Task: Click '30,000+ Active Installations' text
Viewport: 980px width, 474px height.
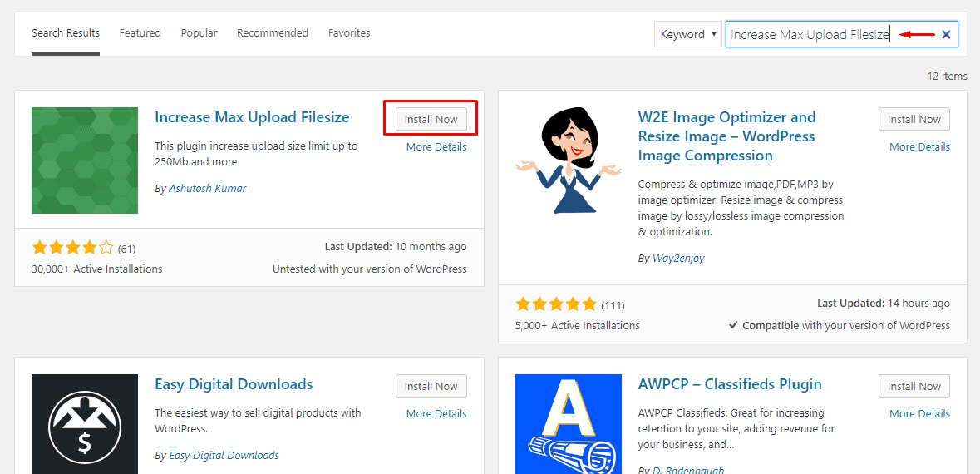Action: click(97, 269)
